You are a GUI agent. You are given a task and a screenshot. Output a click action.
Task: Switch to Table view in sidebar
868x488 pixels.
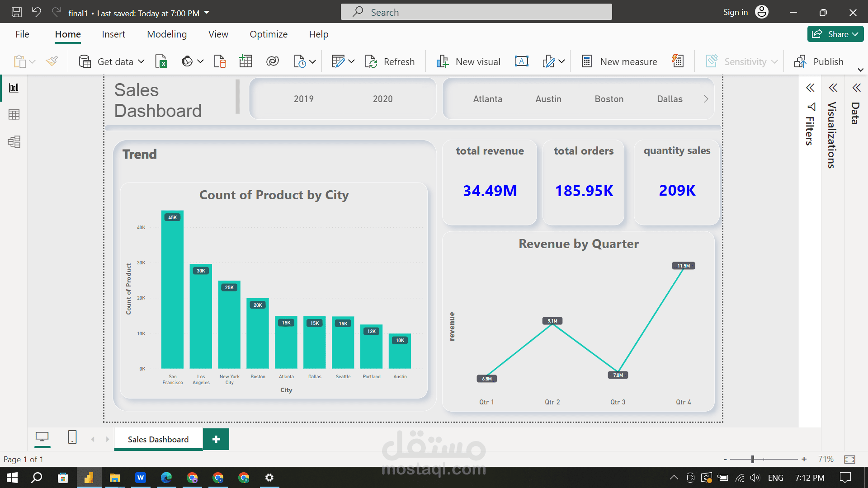(14, 115)
